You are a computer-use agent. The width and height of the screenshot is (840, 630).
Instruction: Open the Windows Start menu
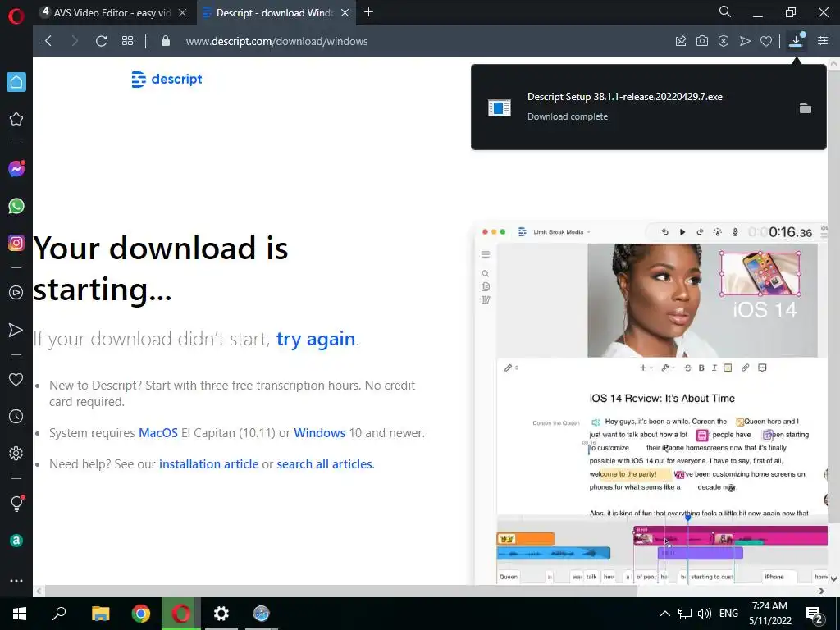[20, 614]
